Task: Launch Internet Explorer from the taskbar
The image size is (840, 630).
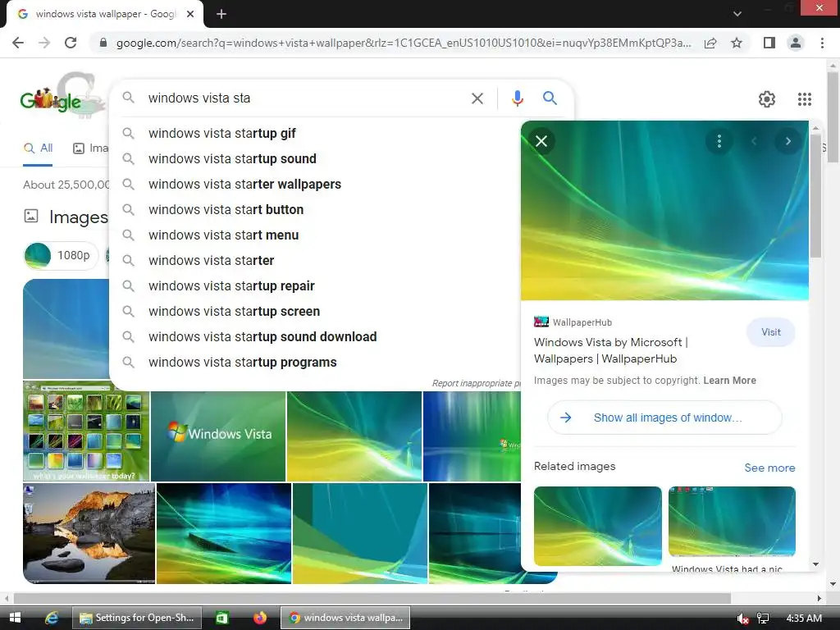Action: 52,618
